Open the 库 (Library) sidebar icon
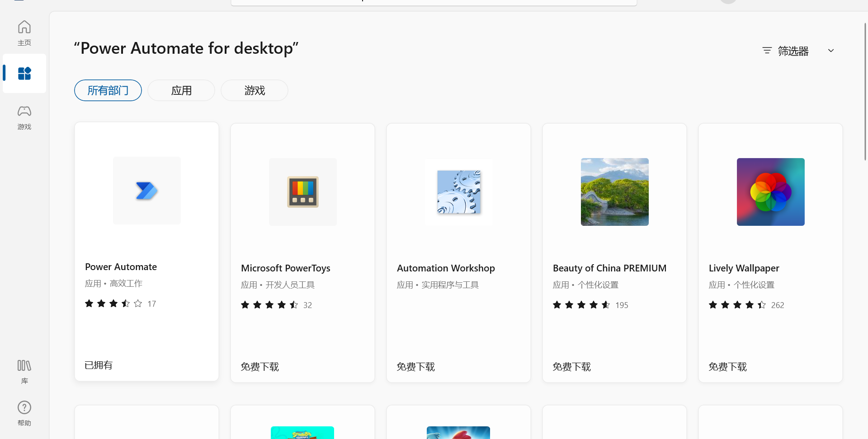Viewport: 868px width, 439px height. [x=24, y=371]
